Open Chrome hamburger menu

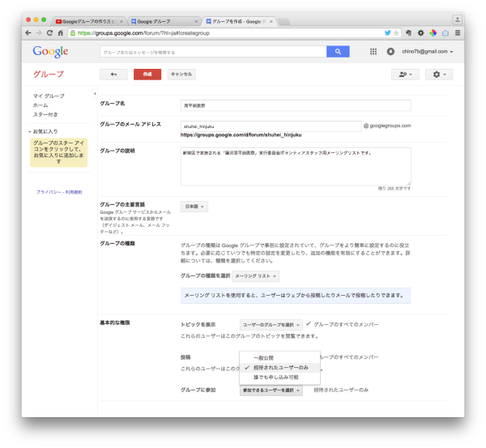click(458, 33)
